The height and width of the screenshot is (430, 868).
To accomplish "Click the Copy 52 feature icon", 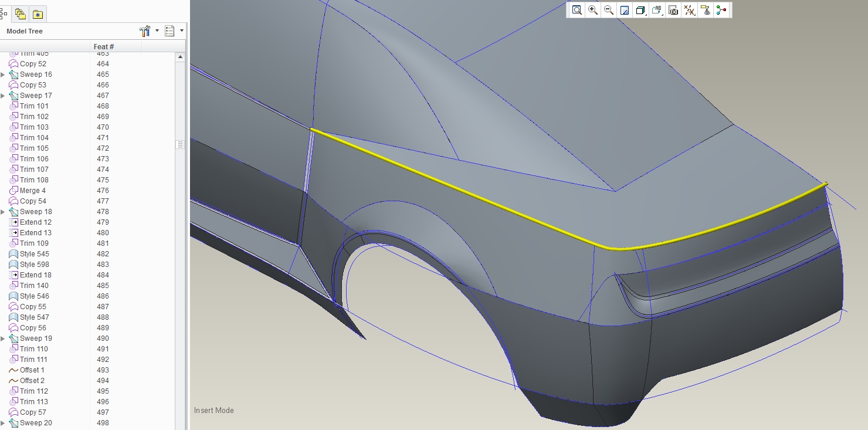I will coord(13,64).
